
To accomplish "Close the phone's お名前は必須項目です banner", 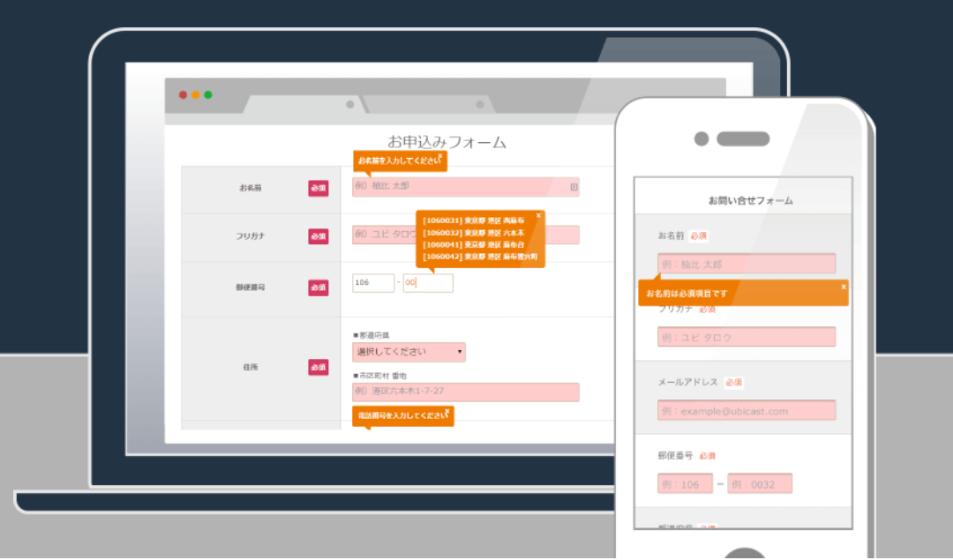I will pos(843,287).
